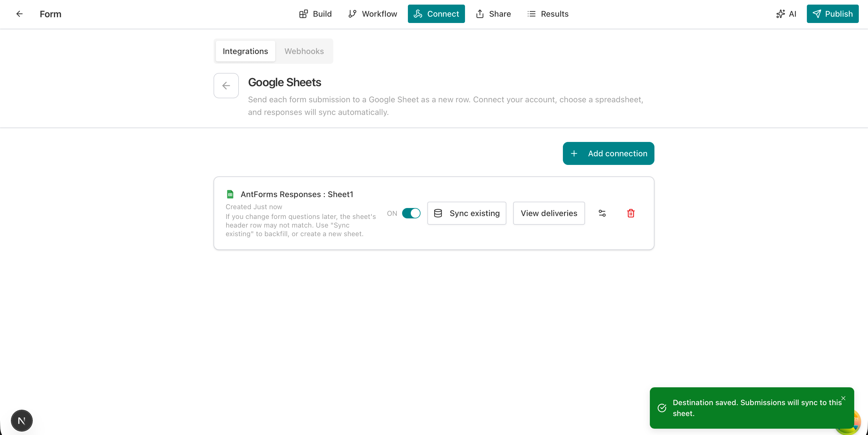Select the Integrations tab
The height and width of the screenshot is (435, 868).
pyautogui.click(x=245, y=51)
